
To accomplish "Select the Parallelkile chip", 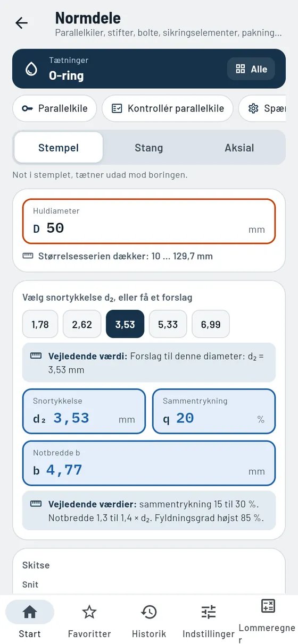I will coord(54,108).
